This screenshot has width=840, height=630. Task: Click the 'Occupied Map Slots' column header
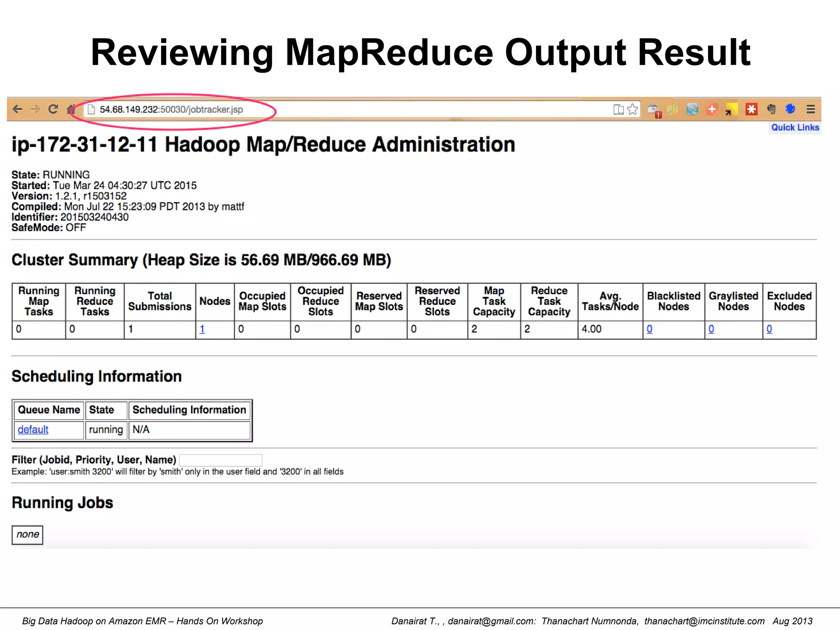coord(262,301)
